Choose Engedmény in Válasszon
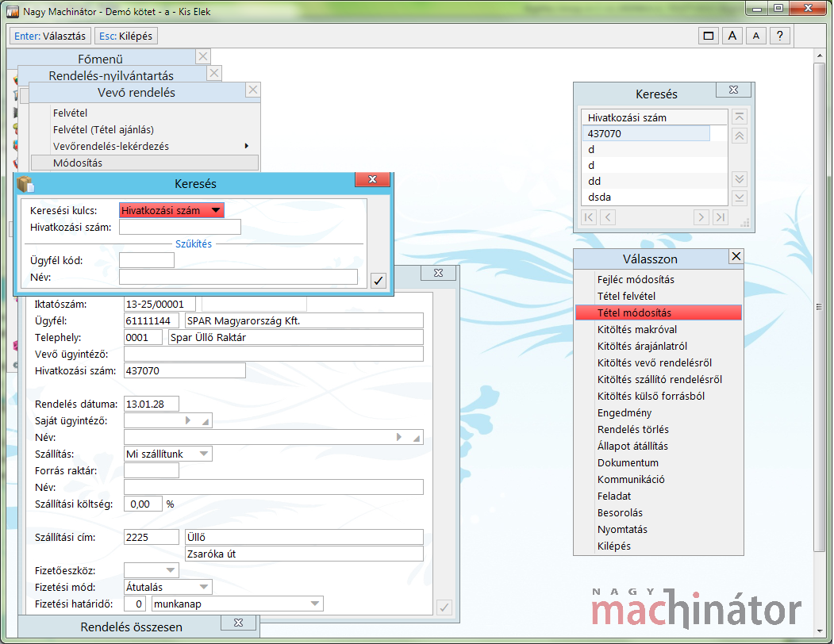 point(659,412)
